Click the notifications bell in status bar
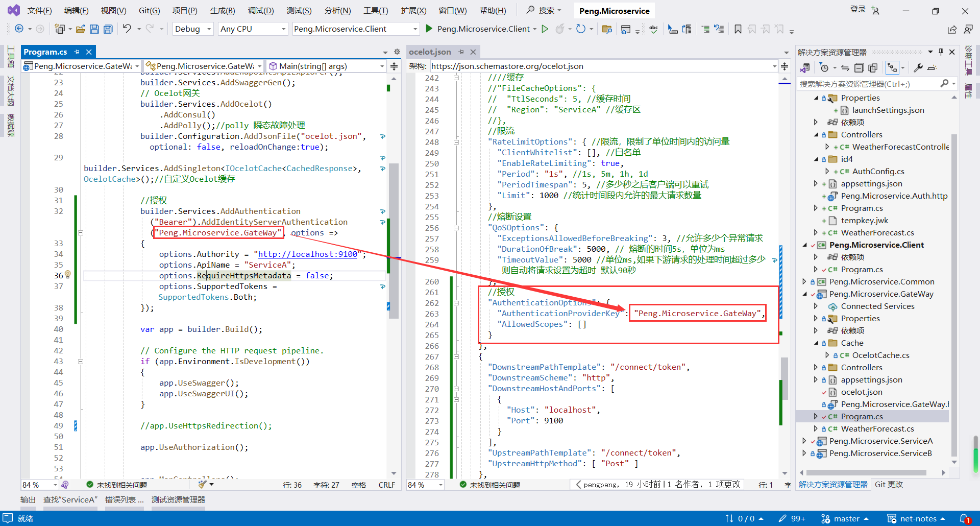 964,518
